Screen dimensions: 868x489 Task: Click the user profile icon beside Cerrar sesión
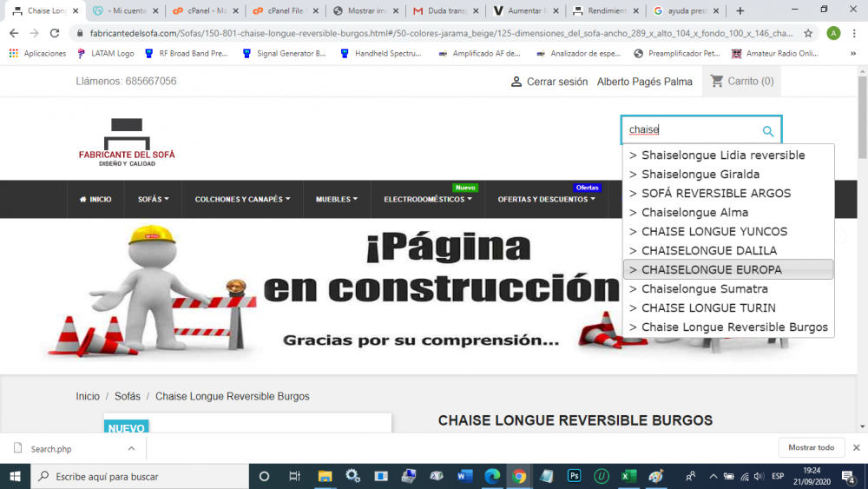[516, 82]
